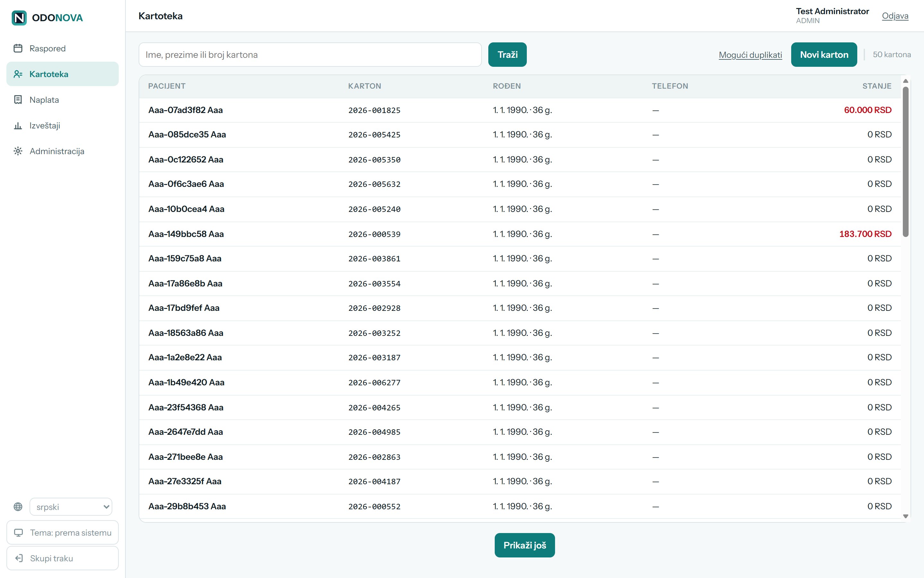
Task: Click the 183.700 RSD balance
Action: [865, 234]
